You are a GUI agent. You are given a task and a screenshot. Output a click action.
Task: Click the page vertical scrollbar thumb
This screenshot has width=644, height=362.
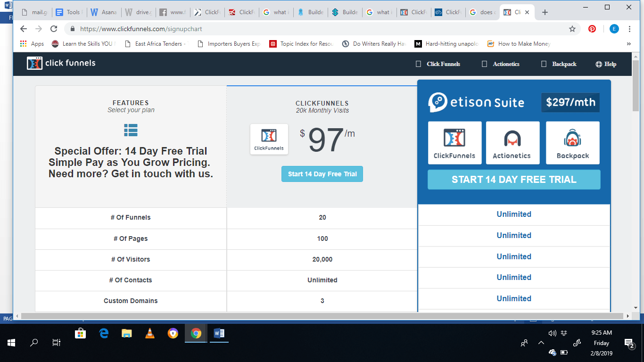(636, 85)
